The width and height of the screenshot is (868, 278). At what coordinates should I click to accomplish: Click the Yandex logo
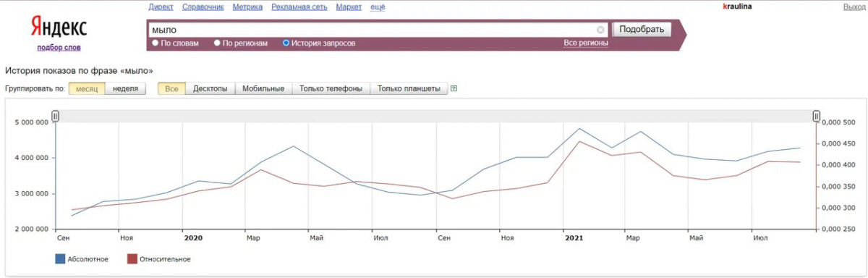click(x=59, y=28)
